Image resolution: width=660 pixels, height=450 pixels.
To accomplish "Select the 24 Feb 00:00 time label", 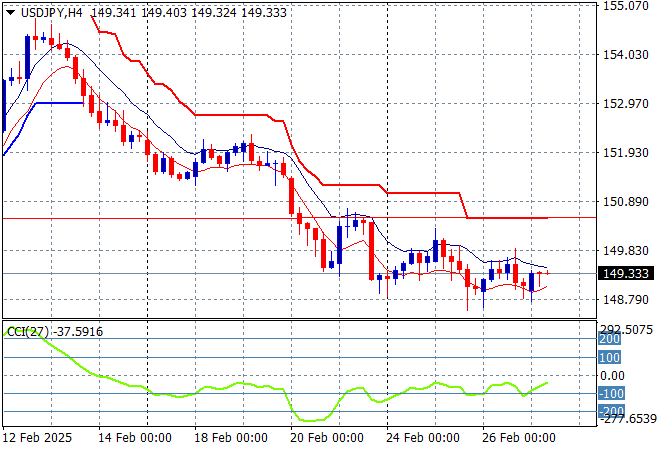I will click(423, 438).
